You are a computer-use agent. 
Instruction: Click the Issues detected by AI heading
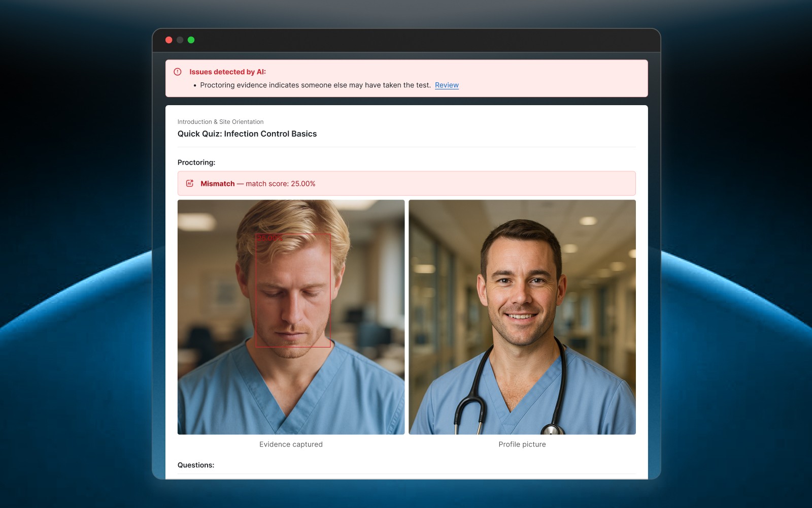(x=228, y=72)
